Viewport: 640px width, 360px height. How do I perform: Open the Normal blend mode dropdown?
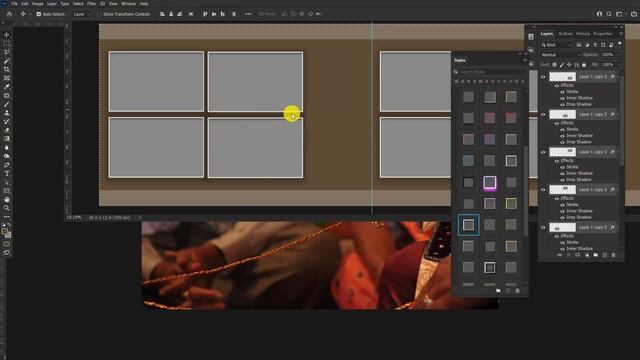(561, 55)
